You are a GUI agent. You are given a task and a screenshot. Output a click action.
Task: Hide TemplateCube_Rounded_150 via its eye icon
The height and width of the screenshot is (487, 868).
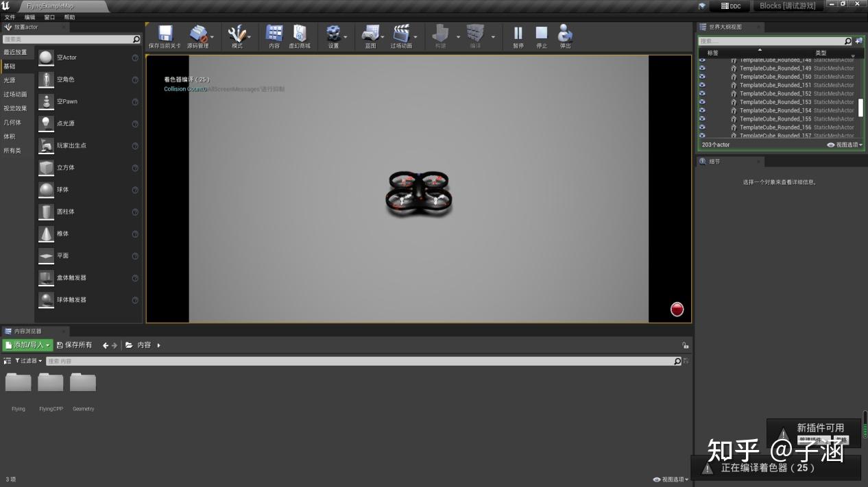pyautogui.click(x=702, y=77)
